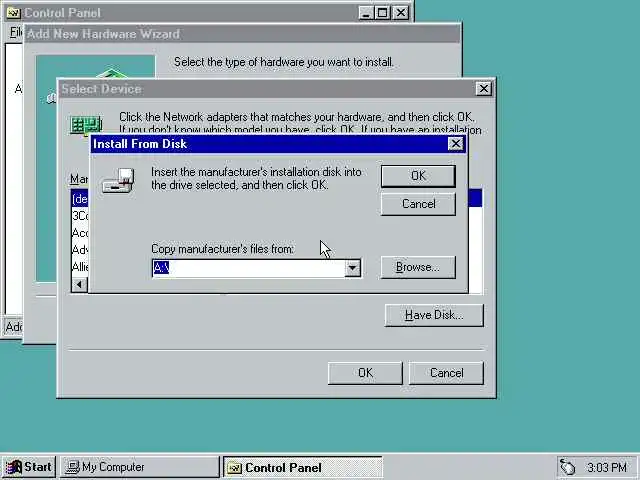This screenshot has width=640, height=480.
Task: Select the highlighted (de... manufacturer entry
Action: (80, 199)
